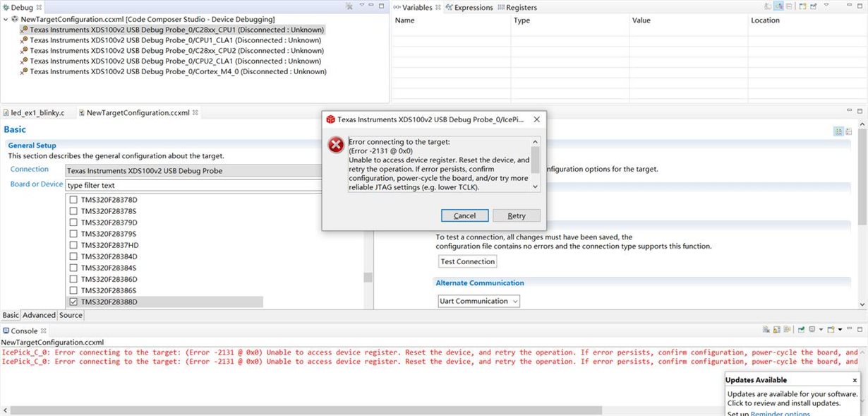Viewport: 868px width, 416px height.
Task: Sort variables by the Name column header
Action: pos(452,20)
